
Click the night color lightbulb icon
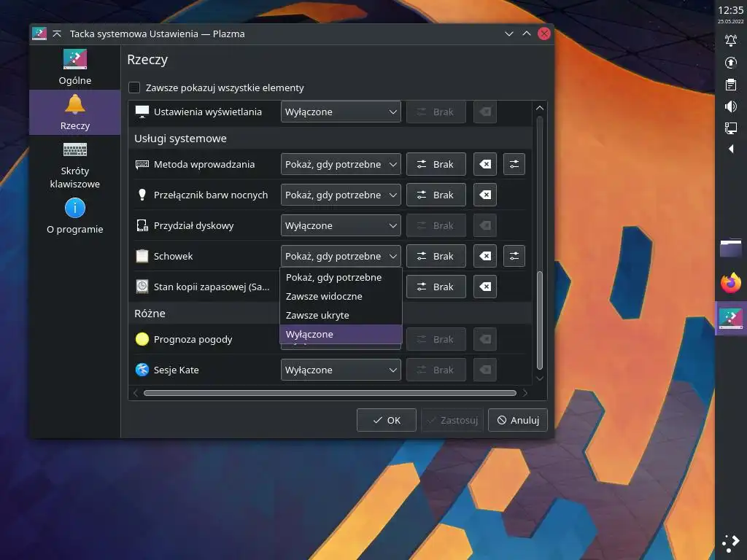(142, 195)
